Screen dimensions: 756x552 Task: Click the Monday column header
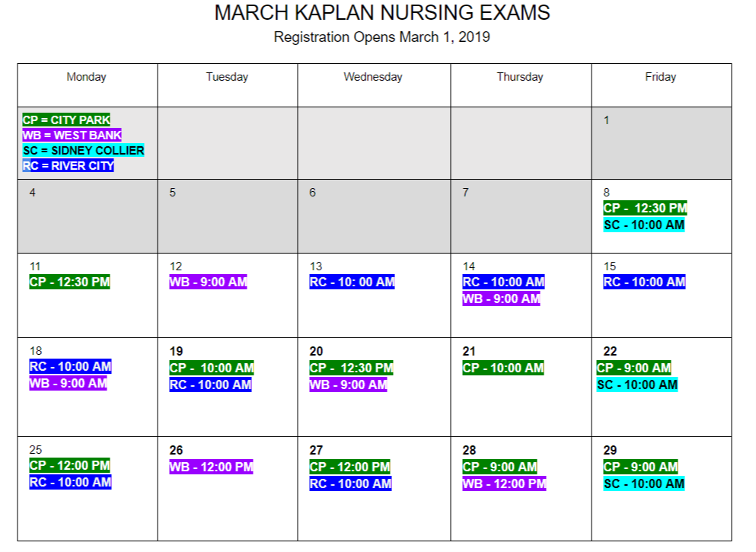tap(86, 77)
